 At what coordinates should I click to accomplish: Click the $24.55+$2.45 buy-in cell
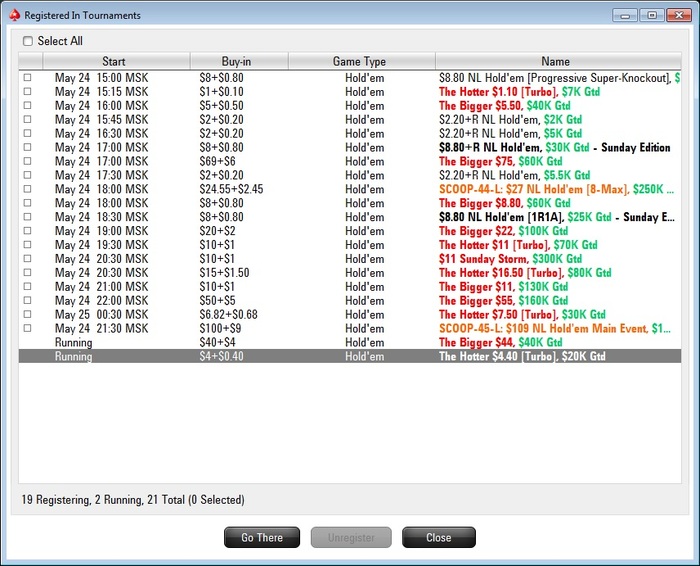point(231,189)
